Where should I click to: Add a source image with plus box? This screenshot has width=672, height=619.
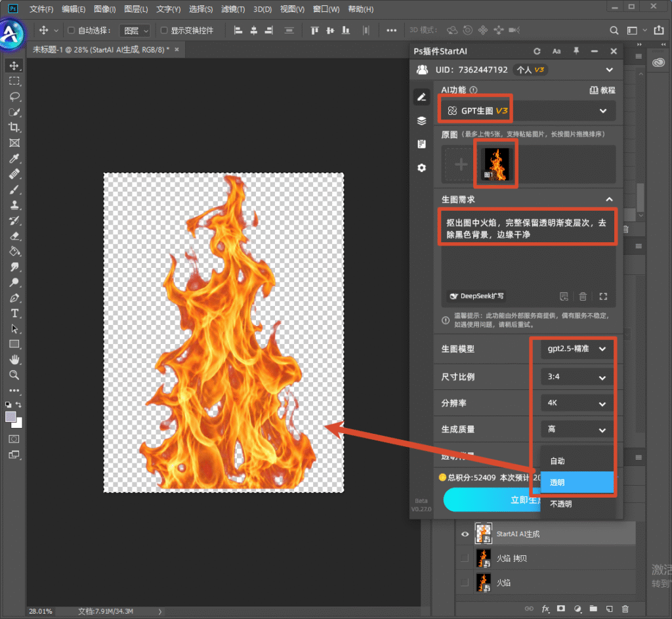pos(461,165)
